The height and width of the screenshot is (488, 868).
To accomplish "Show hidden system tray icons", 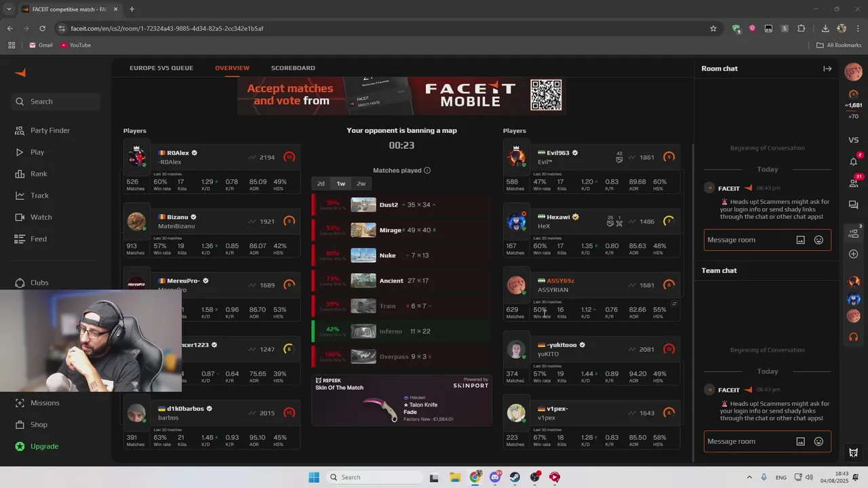I will pyautogui.click(x=749, y=477).
